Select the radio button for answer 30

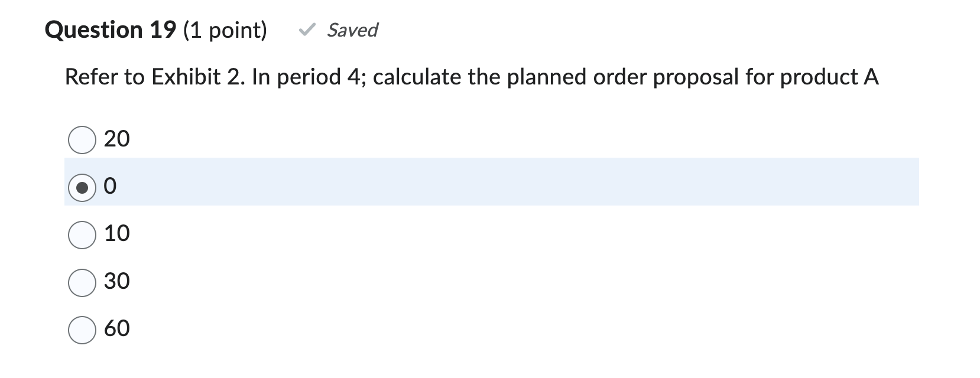pos(83,281)
